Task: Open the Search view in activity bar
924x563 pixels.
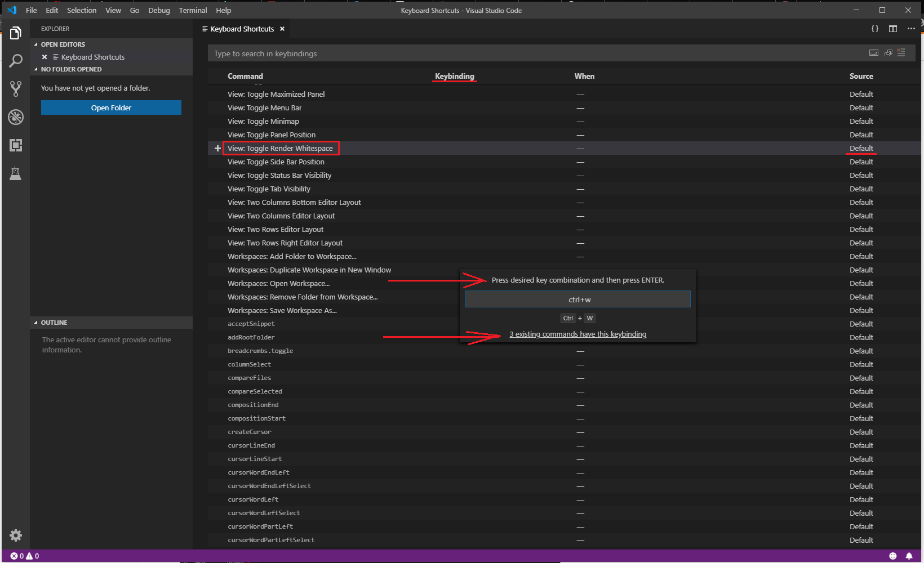Action: tap(16, 61)
